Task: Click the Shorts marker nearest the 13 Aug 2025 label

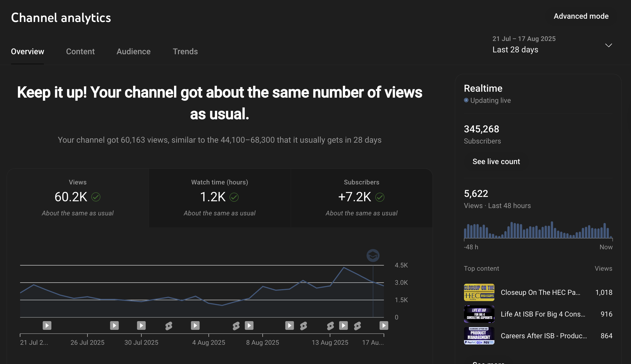Action: (330, 325)
